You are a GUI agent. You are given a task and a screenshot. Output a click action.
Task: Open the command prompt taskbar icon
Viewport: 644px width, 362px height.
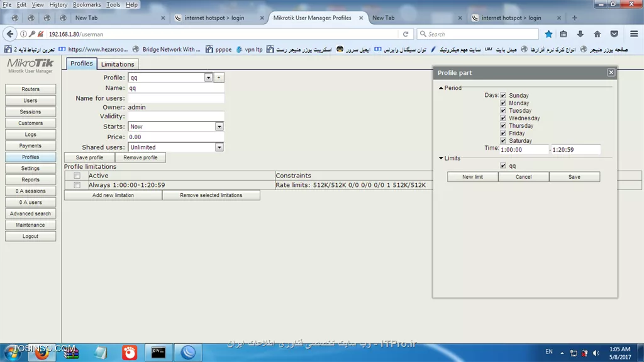tap(158, 353)
